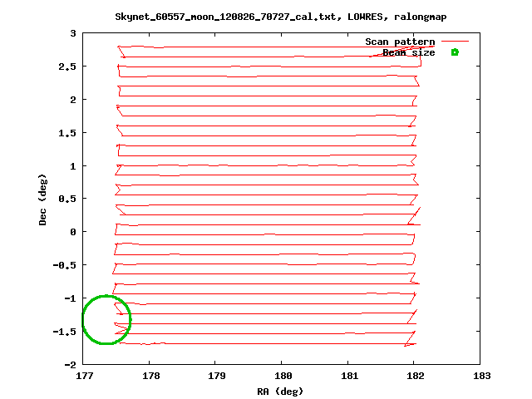The height and width of the screenshot is (399, 532).
Task: Click the green beam size legend marker
Action: [x=455, y=52]
